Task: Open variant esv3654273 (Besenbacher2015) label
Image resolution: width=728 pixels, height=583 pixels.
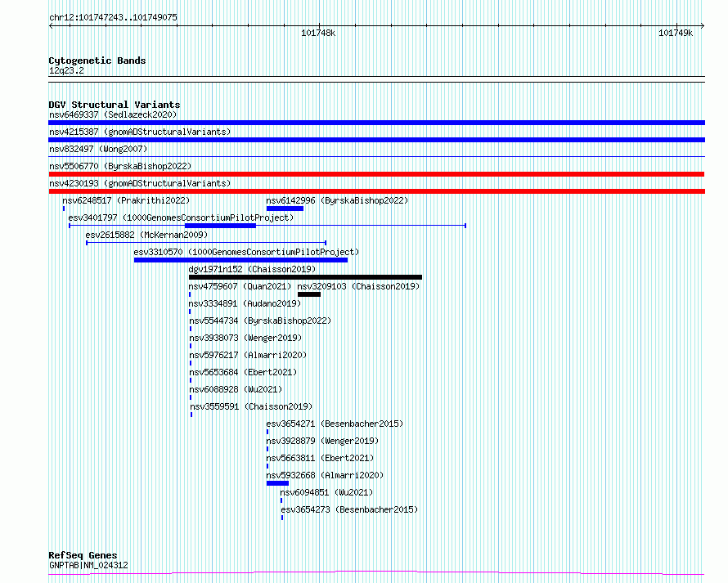Action: click(x=349, y=509)
